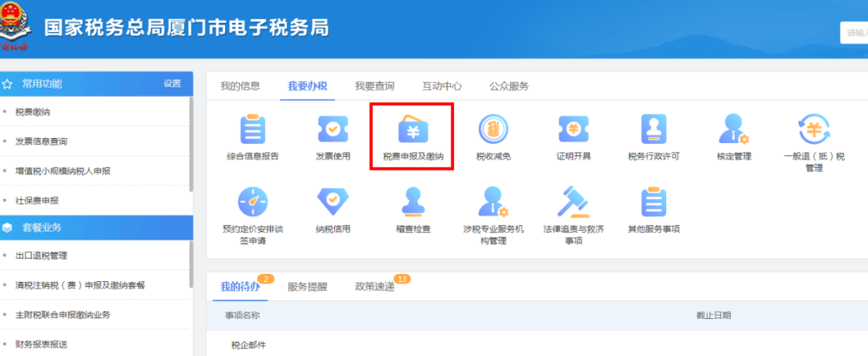The image size is (868, 356).
Task: Click the 截止日期 column header
Action: 714,316
